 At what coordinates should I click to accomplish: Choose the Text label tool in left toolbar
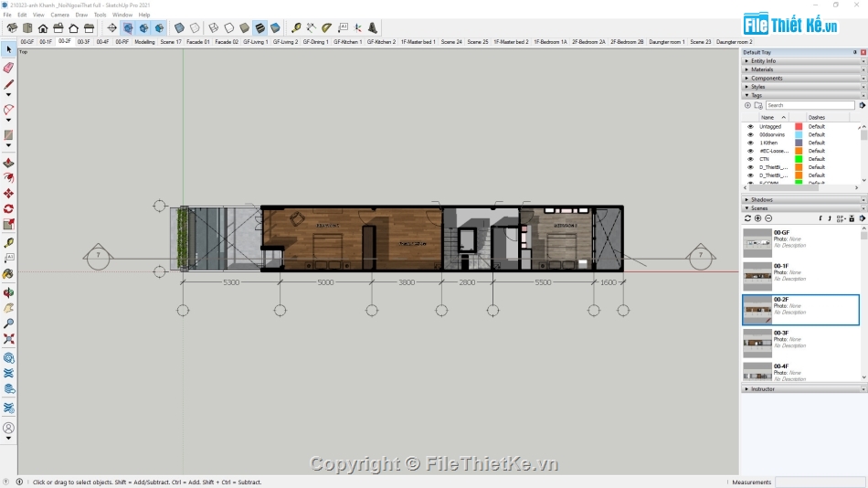coord(8,258)
